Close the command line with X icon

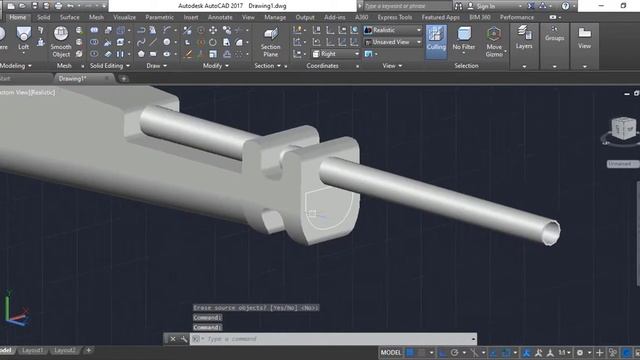(x=173, y=339)
